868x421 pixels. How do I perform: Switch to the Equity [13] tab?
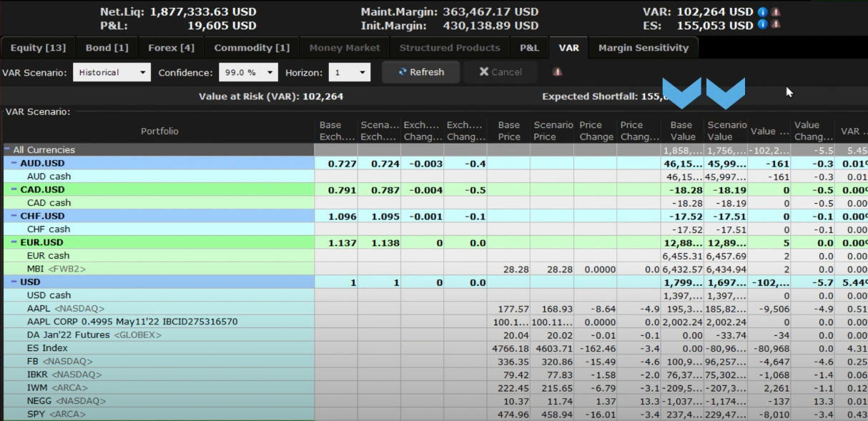click(38, 48)
